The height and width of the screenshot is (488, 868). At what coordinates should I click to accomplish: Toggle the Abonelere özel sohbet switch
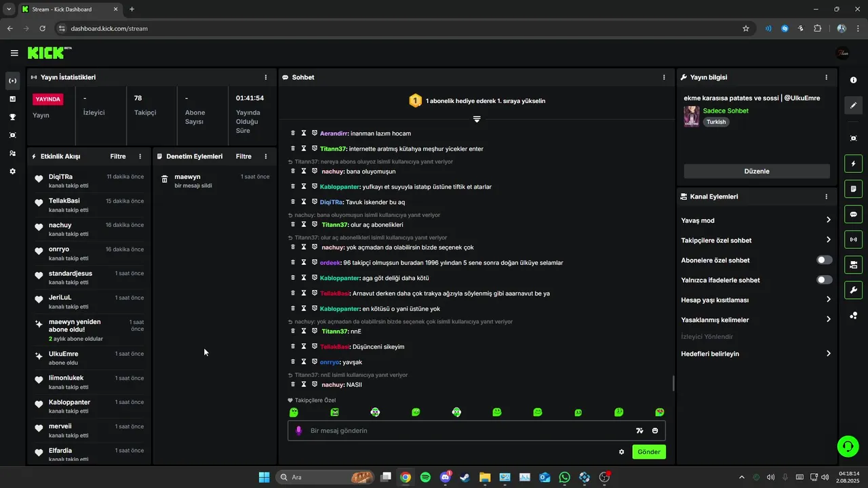pyautogui.click(x=824, y=260)
